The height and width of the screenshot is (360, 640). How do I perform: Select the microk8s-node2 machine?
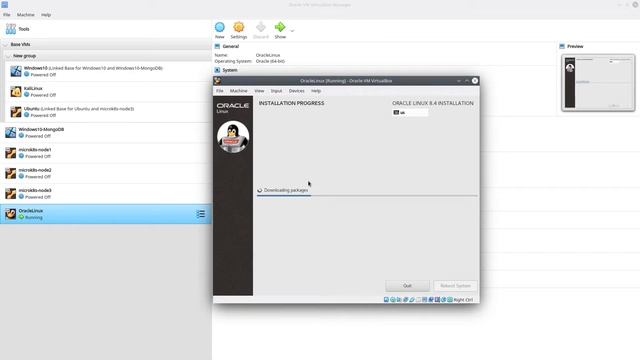tap(106, 173)
